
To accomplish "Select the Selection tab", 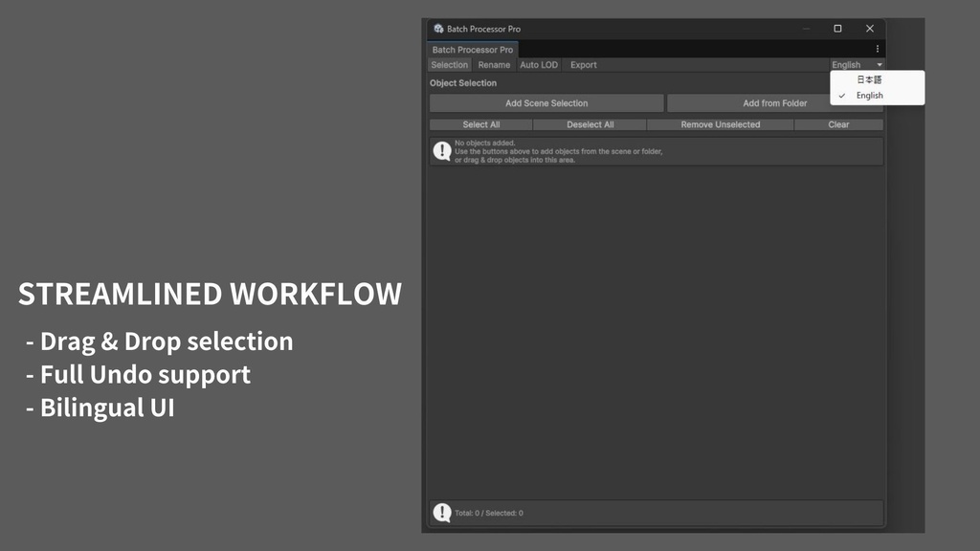I will [449, 64].
